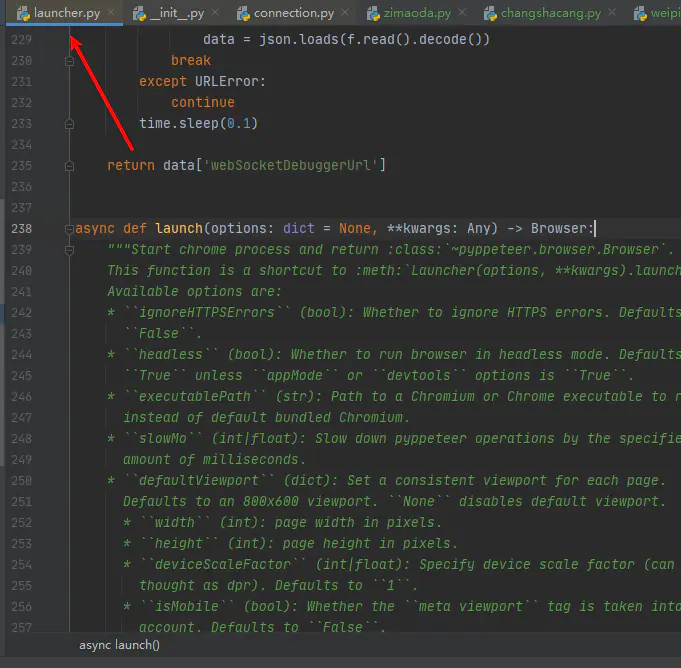Image resolution: width=681 pixels, height=668 pixels.
Task: Click 'options' parameter on line 238
Action: (238, 228)
